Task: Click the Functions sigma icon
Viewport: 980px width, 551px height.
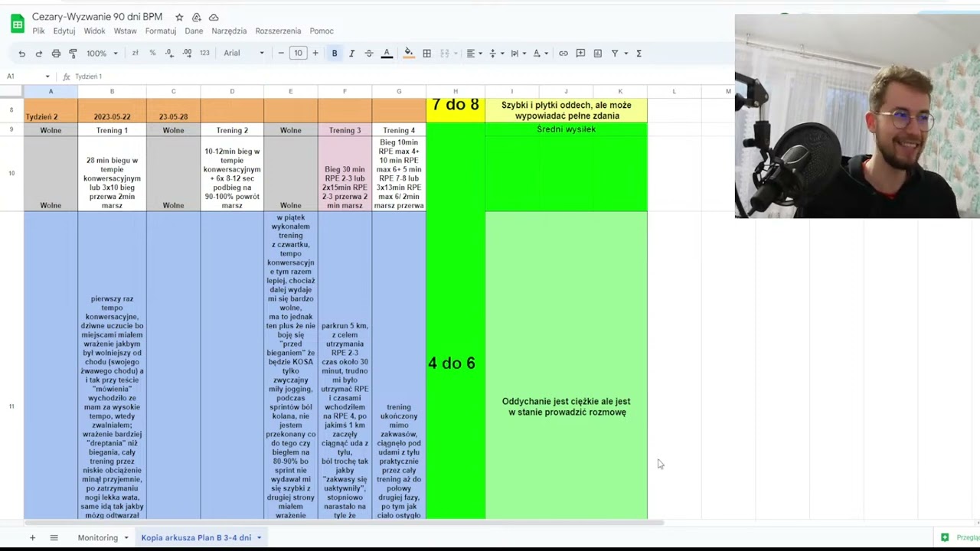Action: click(639, 54)
